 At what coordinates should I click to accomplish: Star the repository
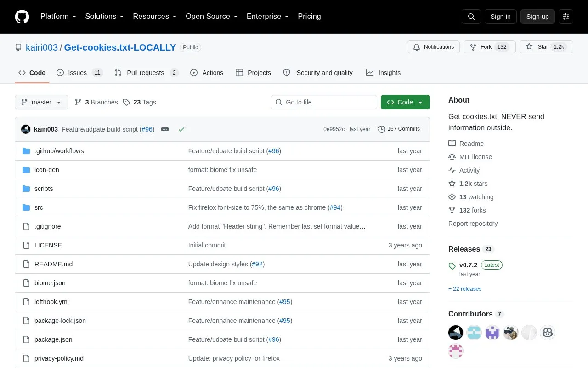[x=546, y=47]
